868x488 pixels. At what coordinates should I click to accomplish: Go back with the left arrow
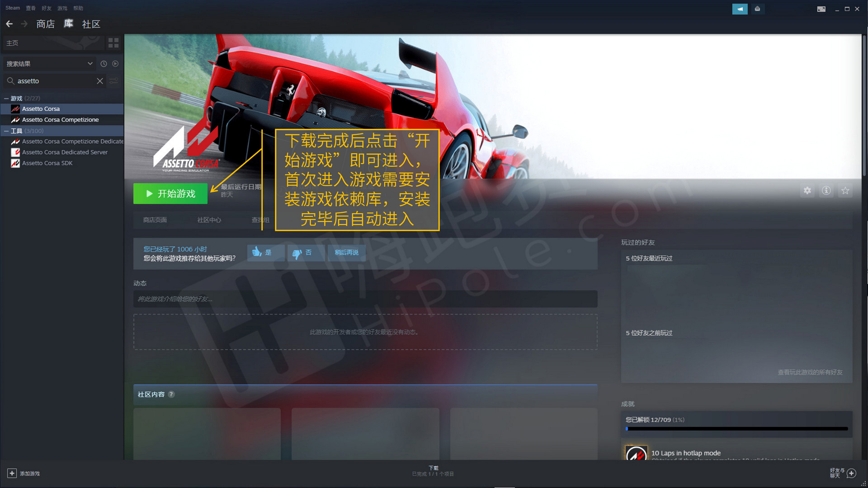tap(9, 24)
